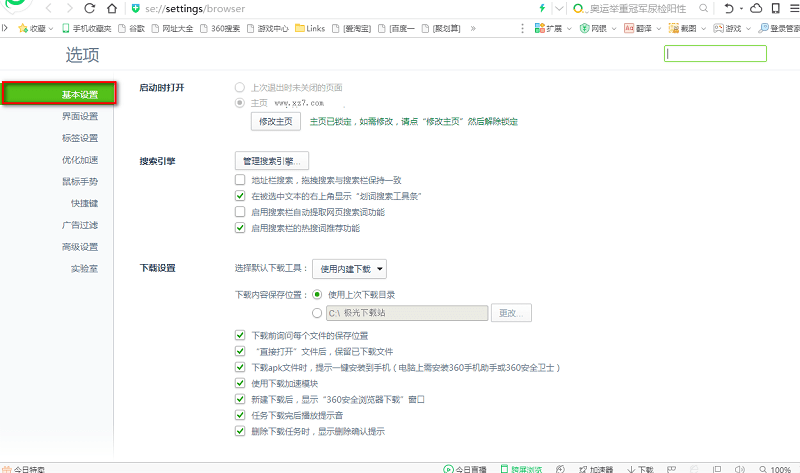800x473 pixels.
Task: Focus the settings search input field
Action: [x=715, y=54]
